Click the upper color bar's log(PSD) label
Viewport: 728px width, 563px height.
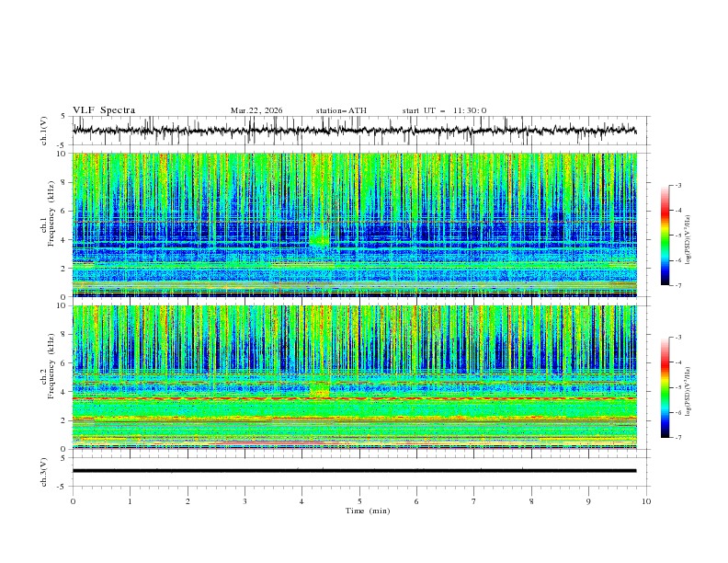tap(688, 240)
